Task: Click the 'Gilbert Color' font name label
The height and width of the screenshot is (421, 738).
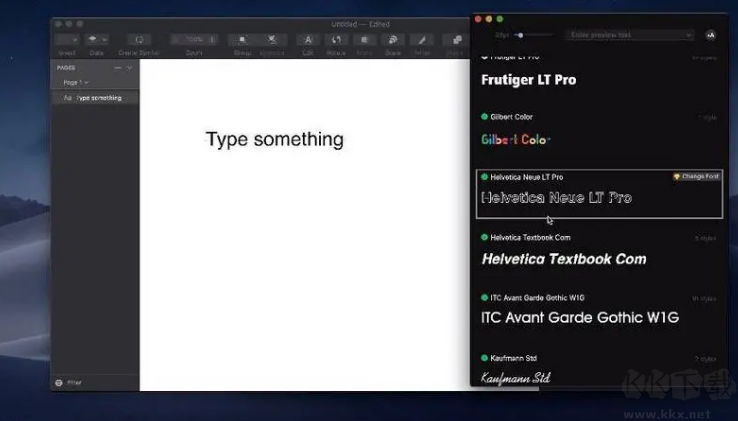Action: (x=512, y=117)
